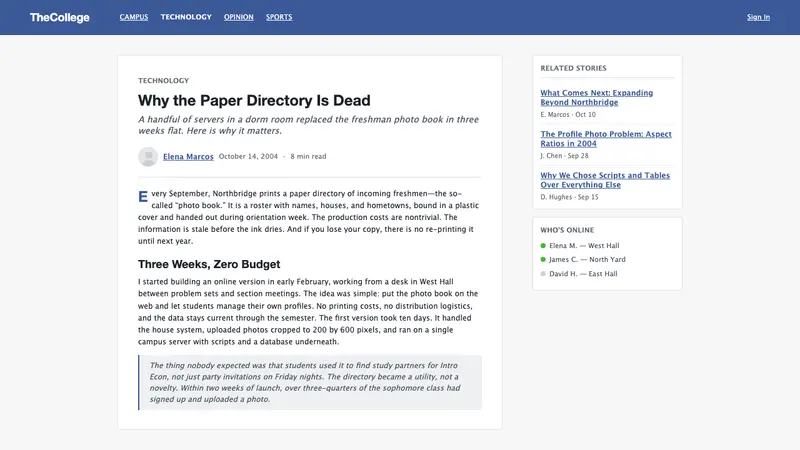
Task: Click green online dot beside James C.
Action: pyautogui.click(x=543, y=259)
